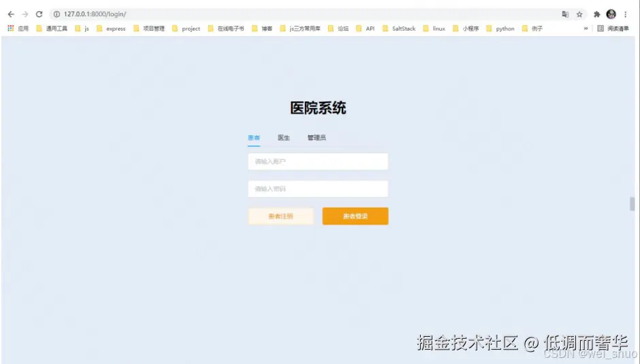Click the orange 患者登录 login button
640x364 pixels.
[x=355, y=216]
